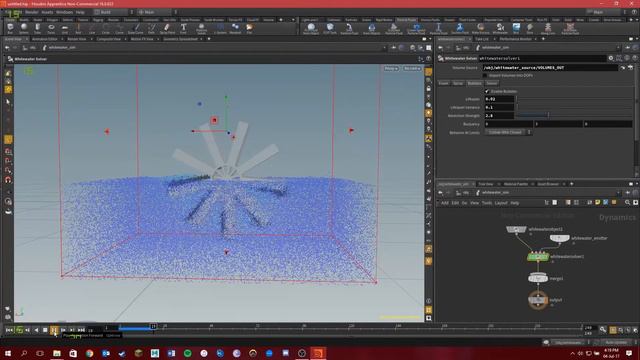Select the Whitewater shelf tool

point(500,28)
